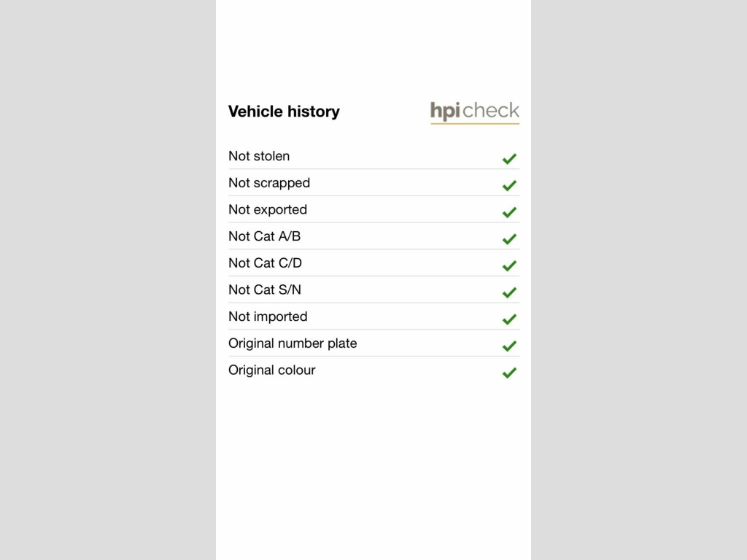Click the checkmark for Original colour
The image size is (747, 560).
point(509,373)
